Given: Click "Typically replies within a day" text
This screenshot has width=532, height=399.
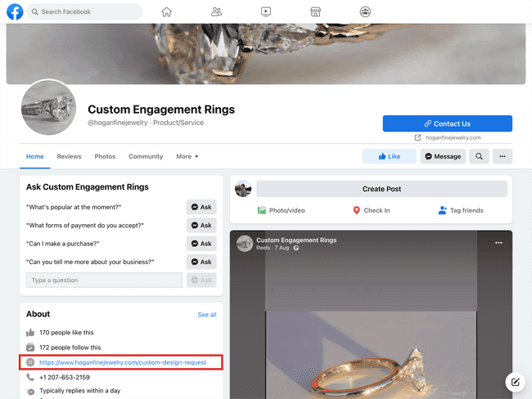Looking at the screenshot, I should point(79,391).
